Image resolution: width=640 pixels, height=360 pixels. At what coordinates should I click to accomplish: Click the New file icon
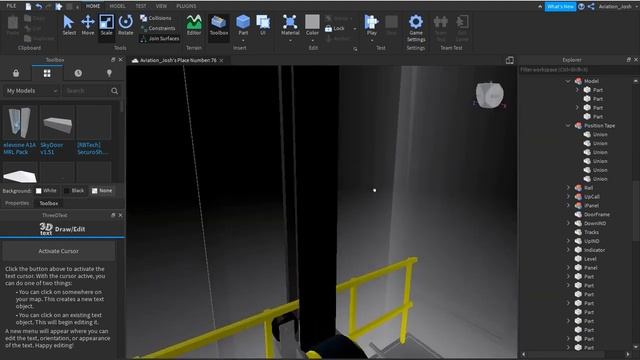[x=28, y=6]
